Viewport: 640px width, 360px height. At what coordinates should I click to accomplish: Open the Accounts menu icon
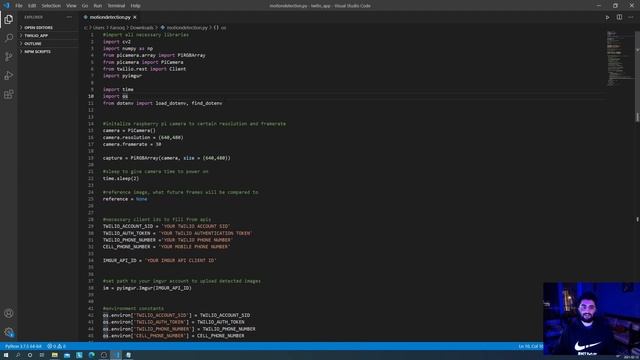9,313
